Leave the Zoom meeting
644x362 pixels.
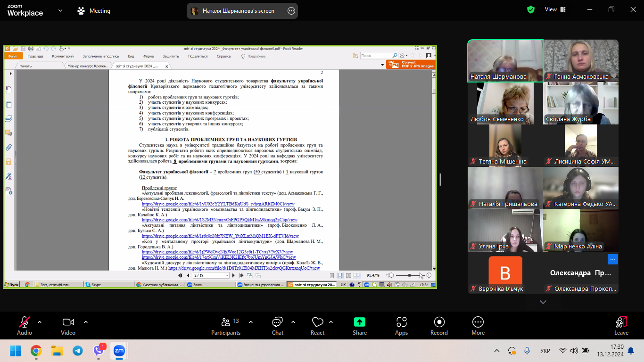click(621, 326)
